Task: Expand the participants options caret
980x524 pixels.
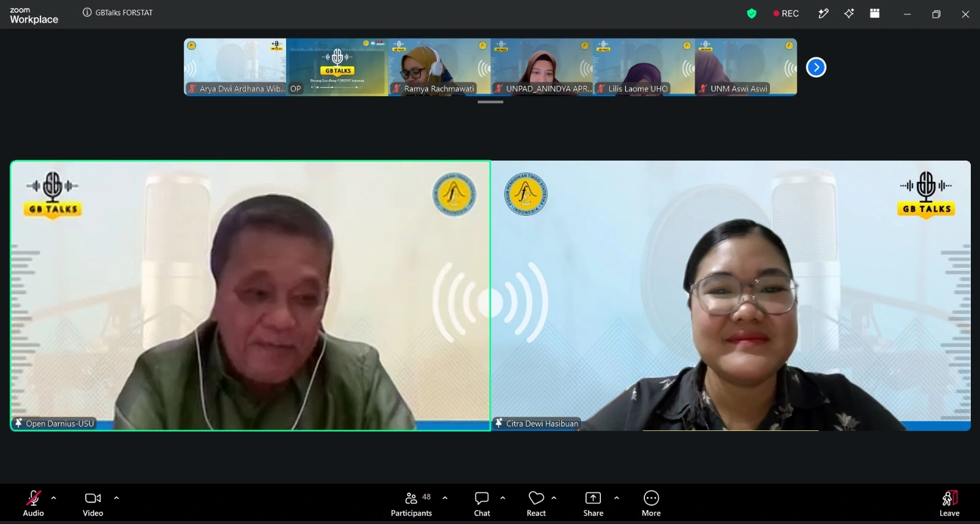Action: [445, 498]
